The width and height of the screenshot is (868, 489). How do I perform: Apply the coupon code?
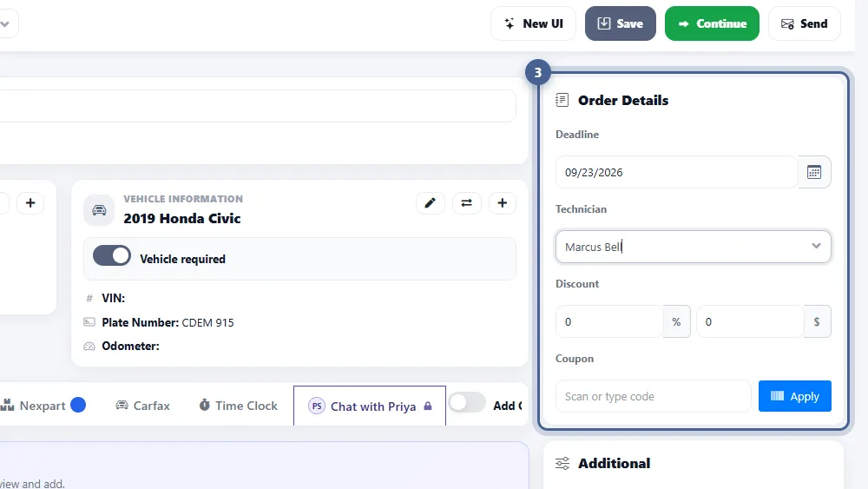pyautogui.click(x=794, y=397)
